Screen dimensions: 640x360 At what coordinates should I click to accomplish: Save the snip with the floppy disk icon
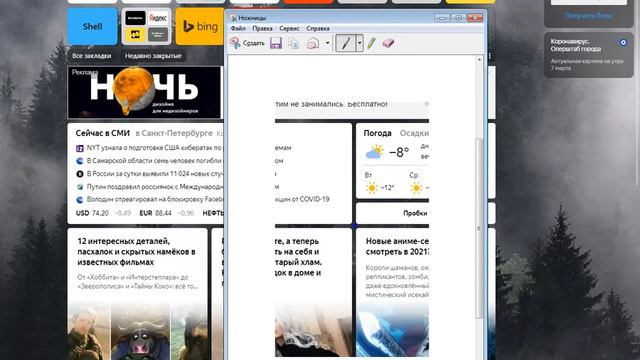(x=276, y=43)
